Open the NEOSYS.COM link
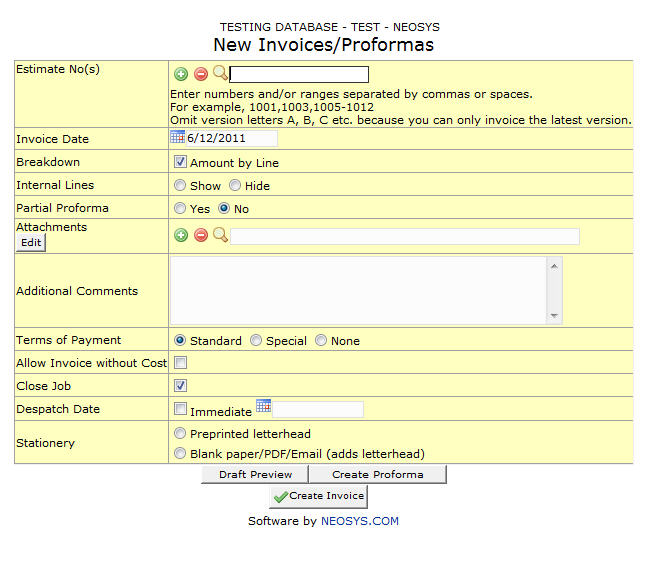Image resolution: width=648 pixels, height=564 pixels. [360, 521]
